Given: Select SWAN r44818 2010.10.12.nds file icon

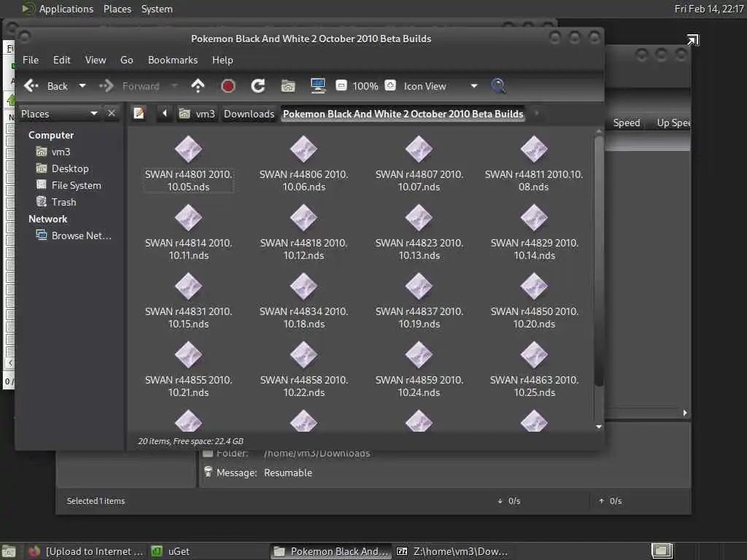Looking at the screenshot, I should (x=303, y=217).
